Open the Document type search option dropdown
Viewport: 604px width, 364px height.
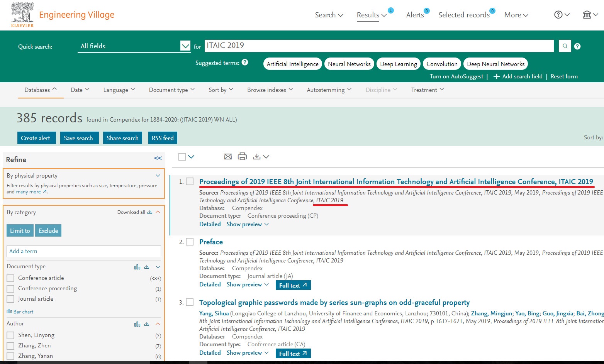pyautogui.click(x=172, y=90)
